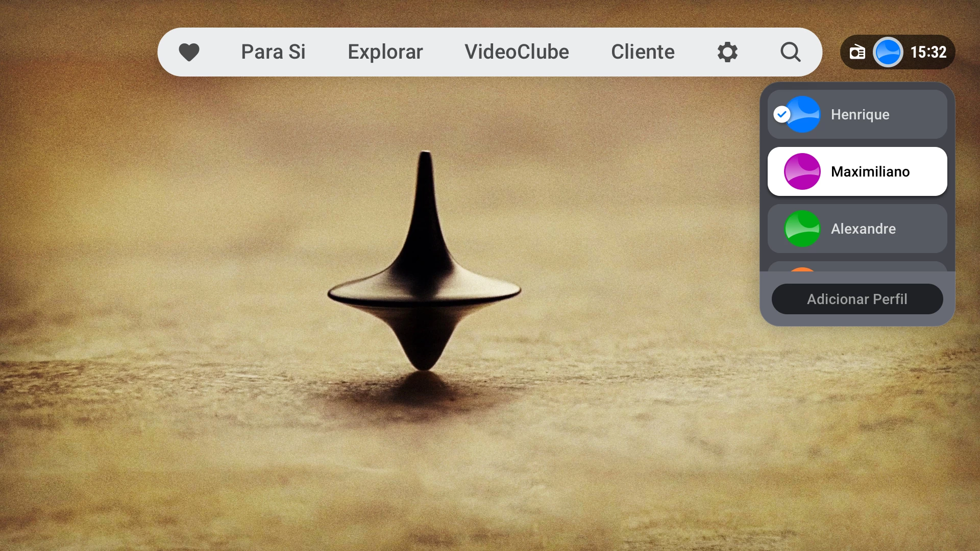This screenshot has height=551, width=980.
Task: Go to the Para Si tab
Action: pyautogui.click(x=273, y=52)
